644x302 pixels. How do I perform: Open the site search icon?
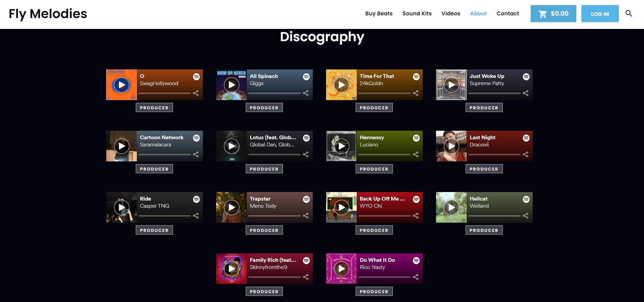(x=629, y=13)
